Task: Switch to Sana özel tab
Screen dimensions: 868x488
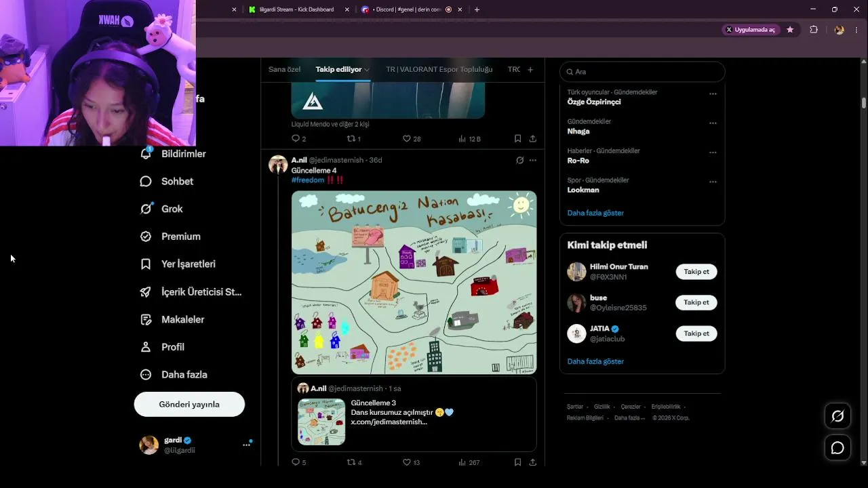Action: click(x=284, y=69)
